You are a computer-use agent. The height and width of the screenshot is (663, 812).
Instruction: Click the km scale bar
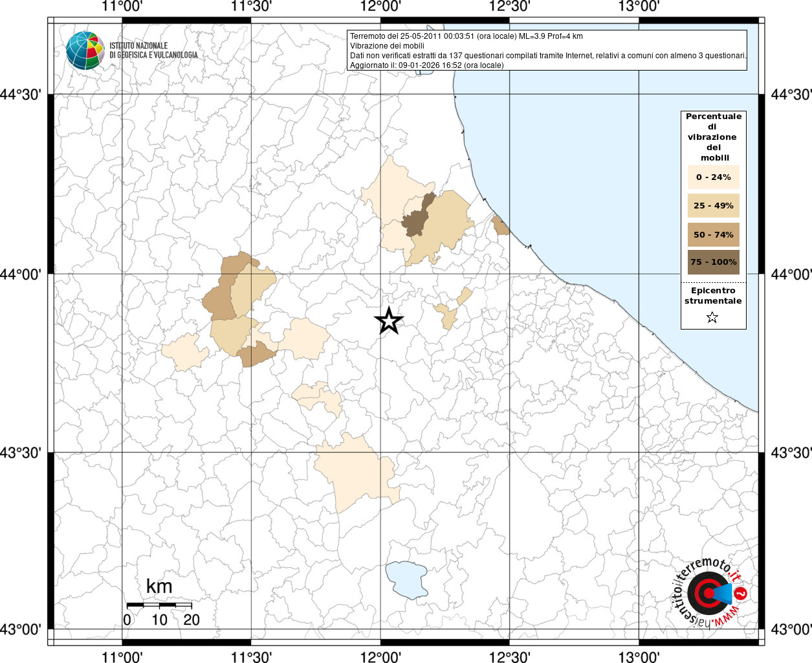(x=159, y=605)
